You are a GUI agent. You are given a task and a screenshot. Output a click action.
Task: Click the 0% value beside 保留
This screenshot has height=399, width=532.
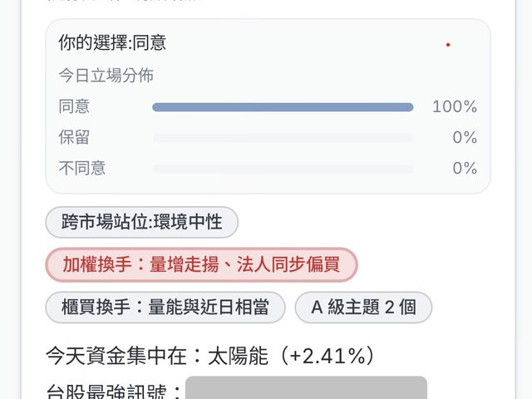click(465, 137)
